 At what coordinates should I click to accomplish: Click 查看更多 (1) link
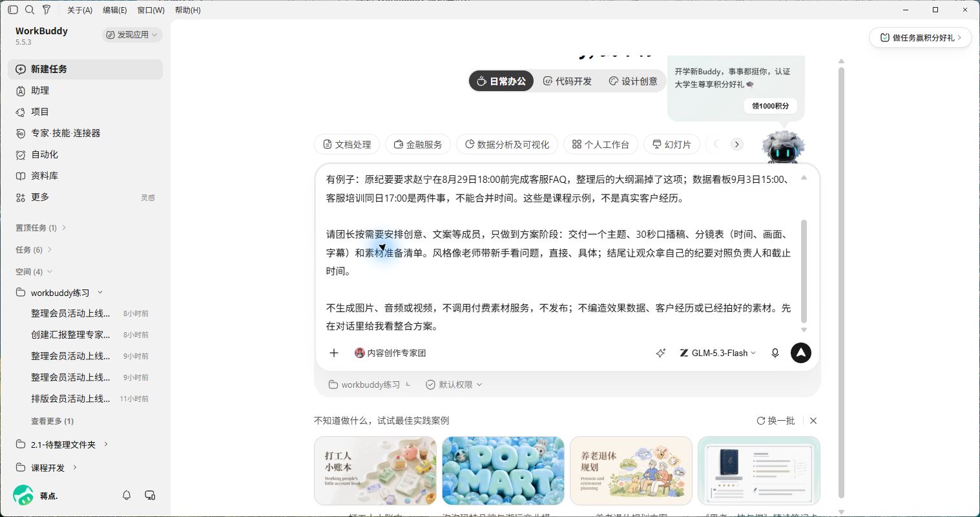click(x=52, y=421)
